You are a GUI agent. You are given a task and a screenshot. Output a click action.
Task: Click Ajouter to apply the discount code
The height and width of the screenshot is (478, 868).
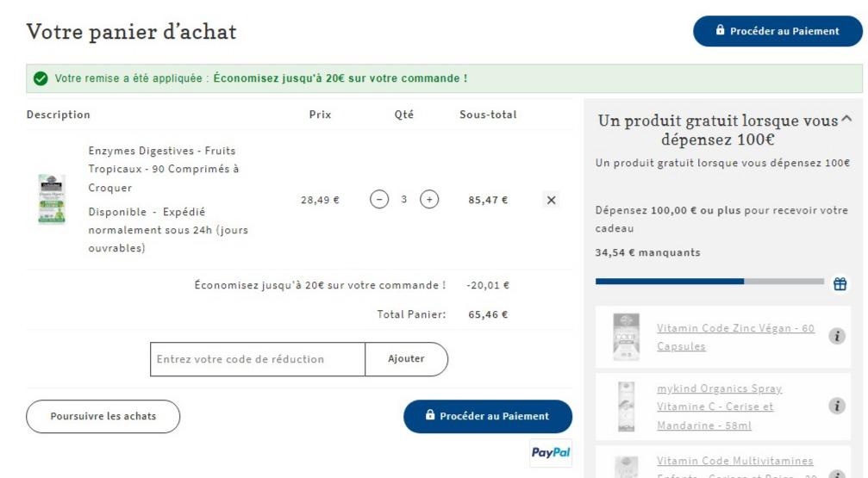coord(406,359)
